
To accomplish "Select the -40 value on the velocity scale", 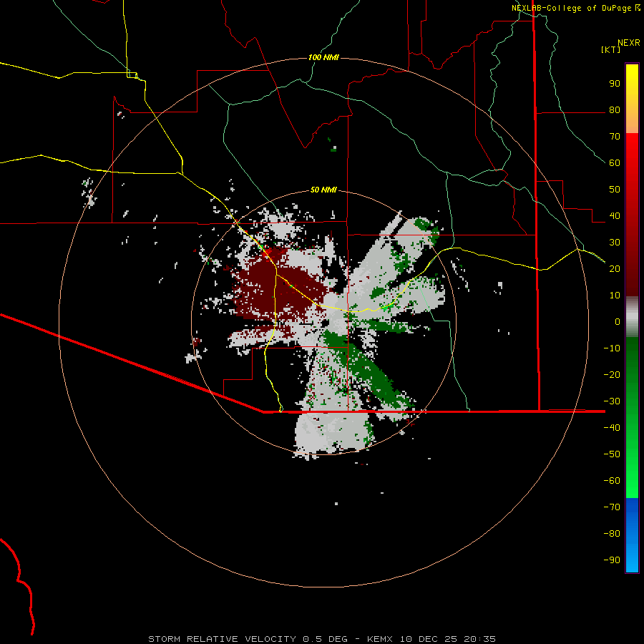I will 612,428.
